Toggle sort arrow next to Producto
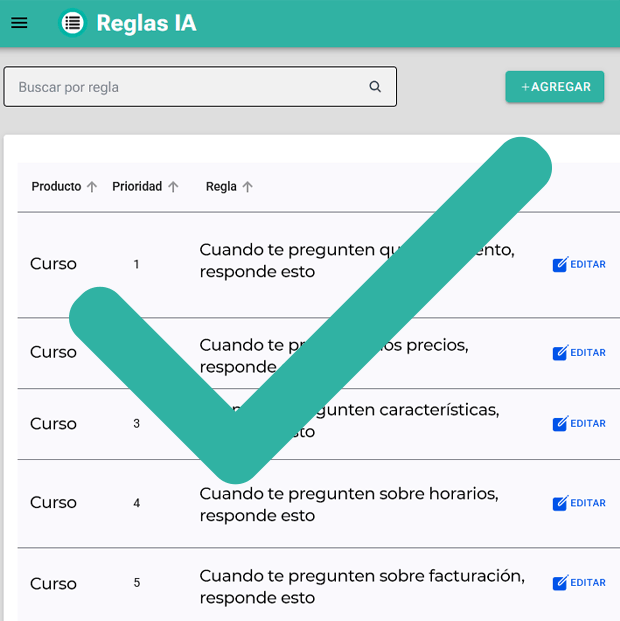620x621 pixels. (x=92, y=187)
